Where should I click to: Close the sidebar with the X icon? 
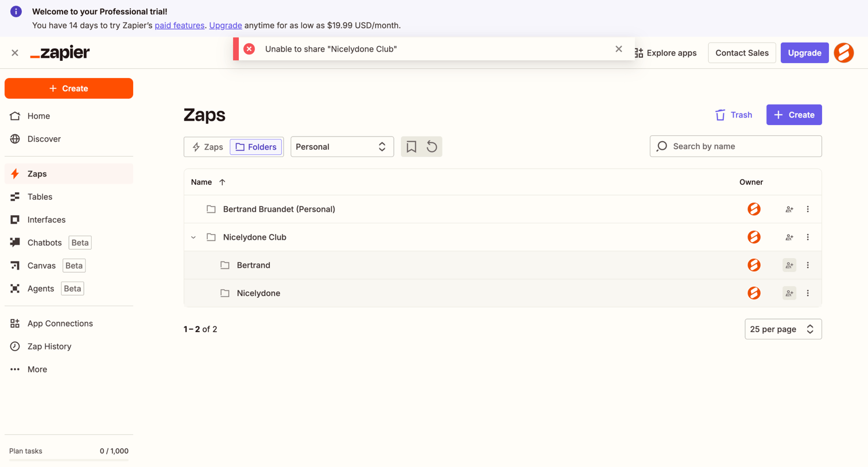[x=15, y=53]
